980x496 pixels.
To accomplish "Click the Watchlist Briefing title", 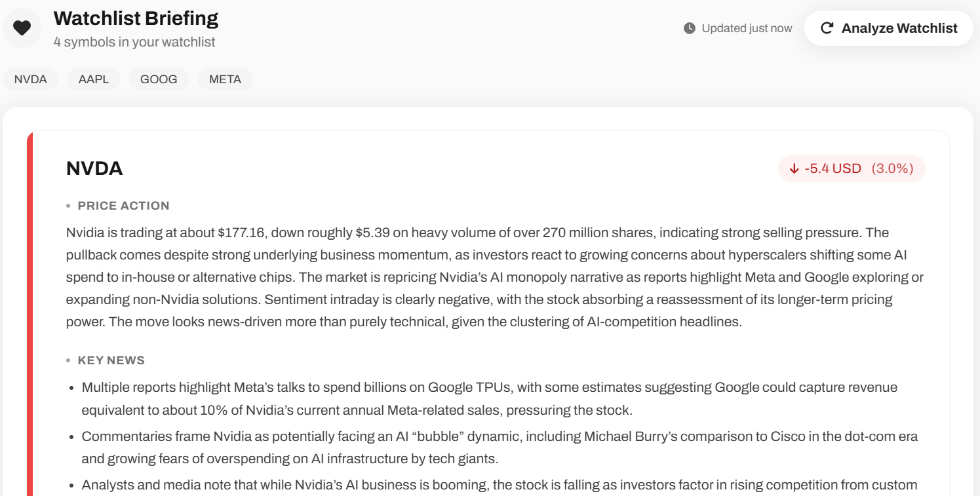I will click(136, 18).
